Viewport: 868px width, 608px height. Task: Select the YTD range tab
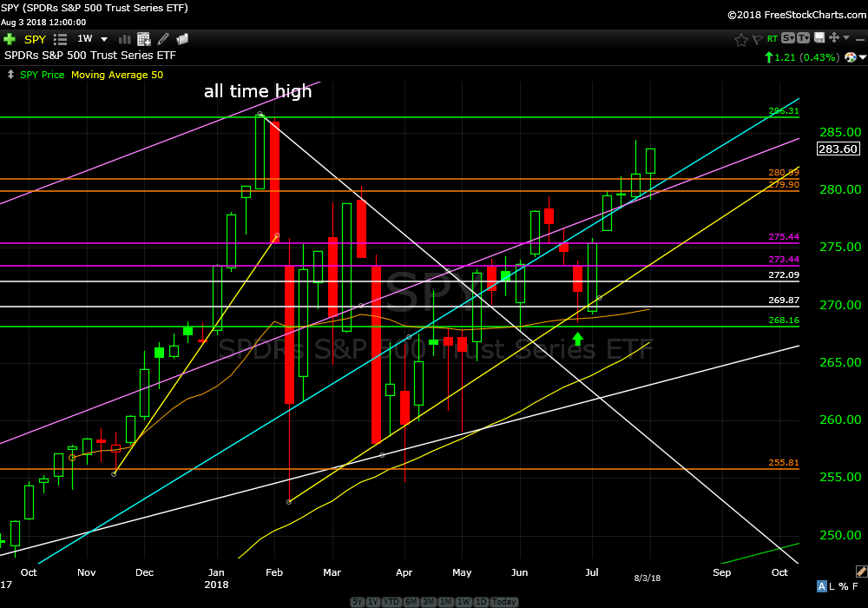tap(391, 602)
